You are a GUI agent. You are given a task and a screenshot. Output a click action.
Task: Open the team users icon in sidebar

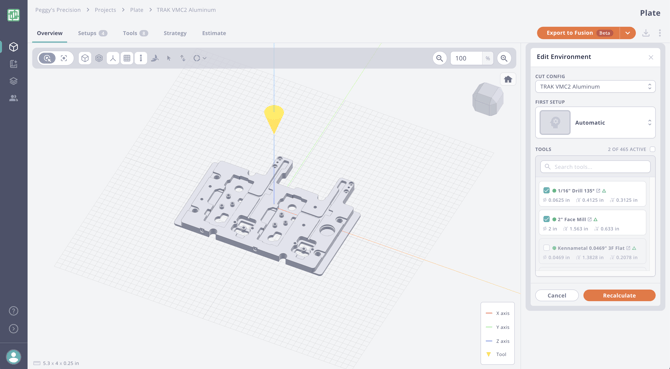click(x=13, y=98)
